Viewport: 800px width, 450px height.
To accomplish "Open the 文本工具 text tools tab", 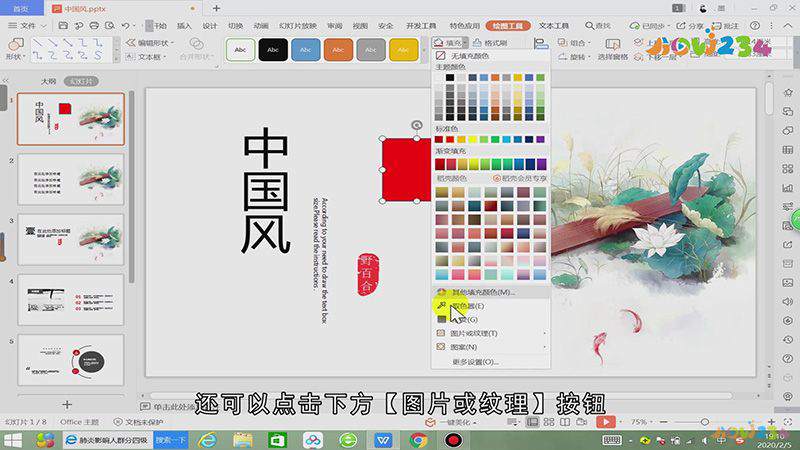I will coord(554,26).
